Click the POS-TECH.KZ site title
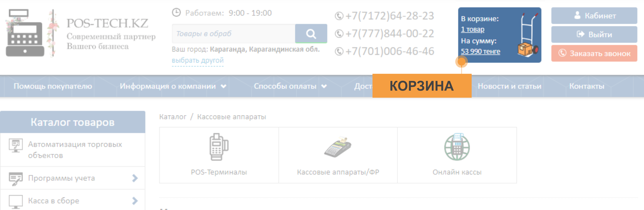This screenshot has height=210, width=644. coord(107,23)
